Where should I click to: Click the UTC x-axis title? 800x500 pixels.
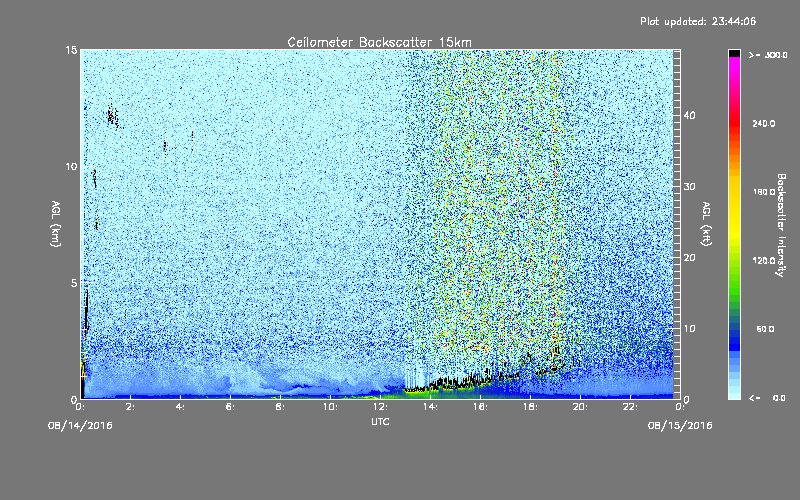380,421
